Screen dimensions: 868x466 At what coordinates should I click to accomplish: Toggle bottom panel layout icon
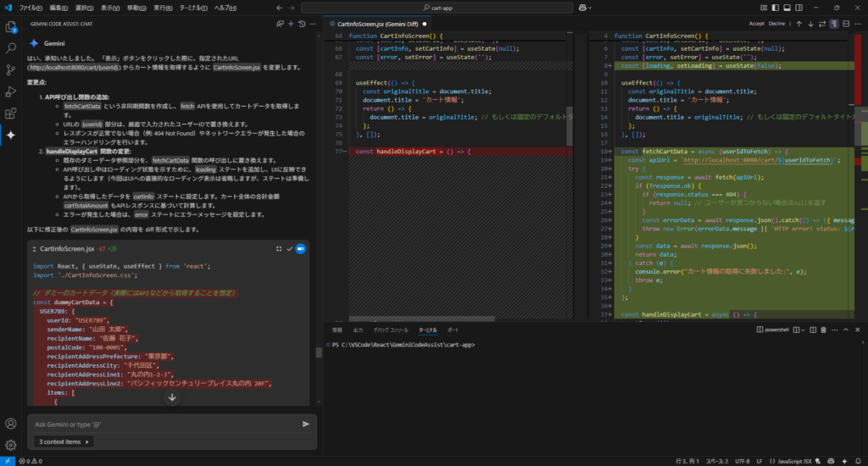pyautogui.click(x=787, y=8)
